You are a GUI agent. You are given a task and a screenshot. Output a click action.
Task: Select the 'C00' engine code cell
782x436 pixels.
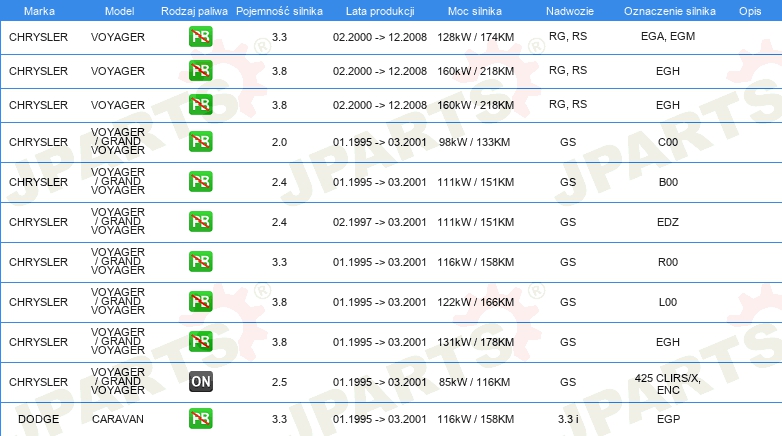click(x=668, y=142)
